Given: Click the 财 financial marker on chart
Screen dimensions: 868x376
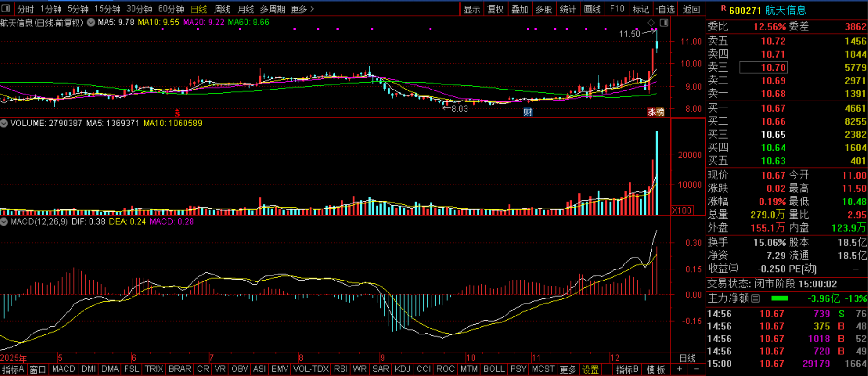Looking at the screenshot, I should pos(528,112).
